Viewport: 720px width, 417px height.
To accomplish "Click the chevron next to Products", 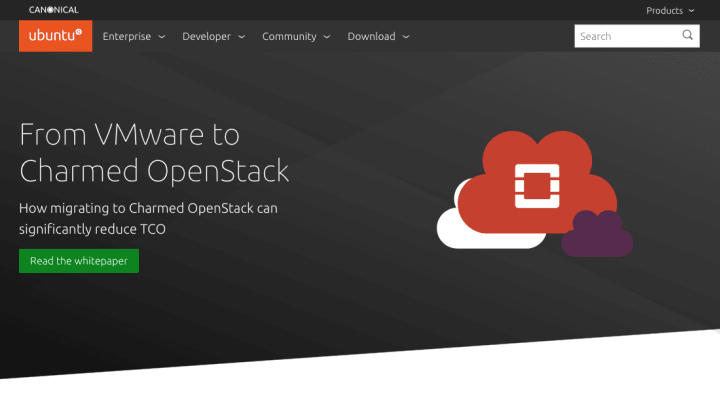I will tap(692, 11).
